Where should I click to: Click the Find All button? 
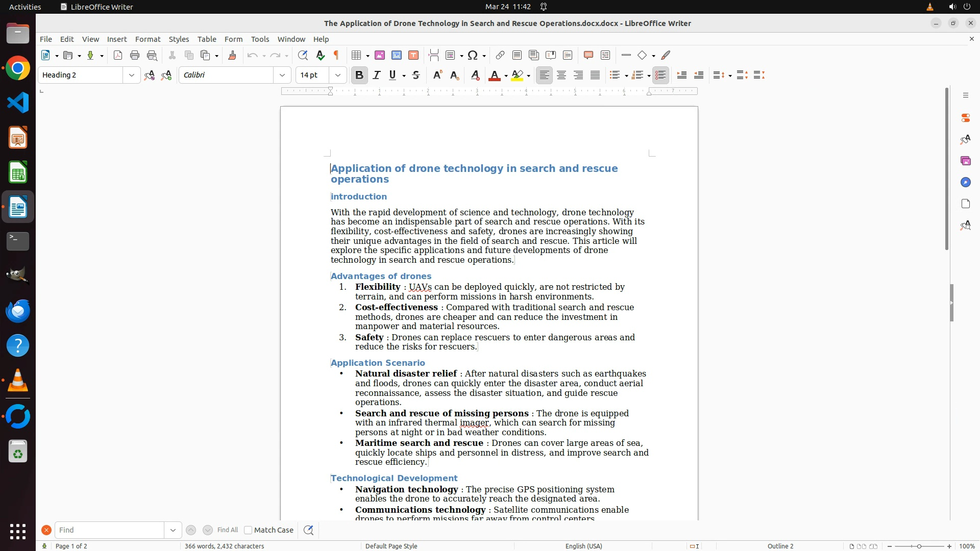[x=228, y=530]
